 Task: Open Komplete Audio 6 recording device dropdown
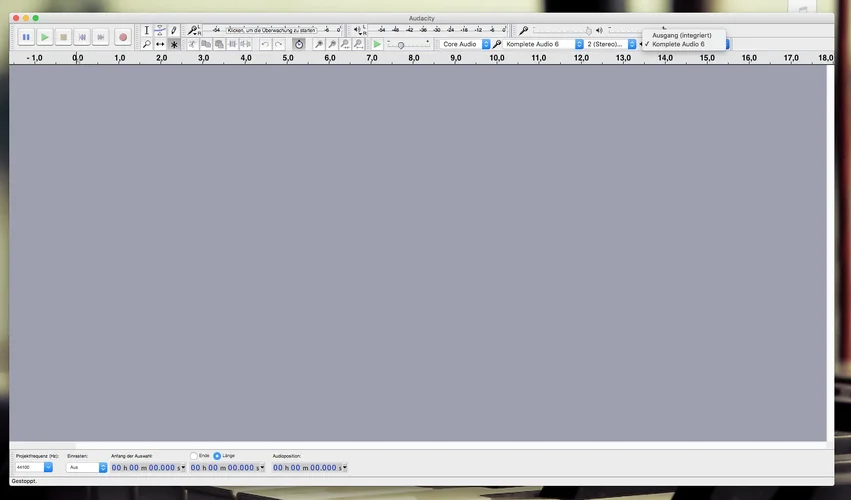(543, 44)
